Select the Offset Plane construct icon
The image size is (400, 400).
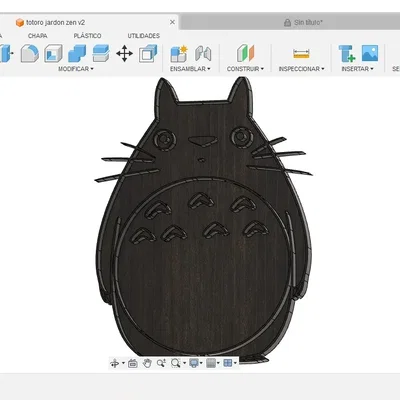[x=246, y=53]
